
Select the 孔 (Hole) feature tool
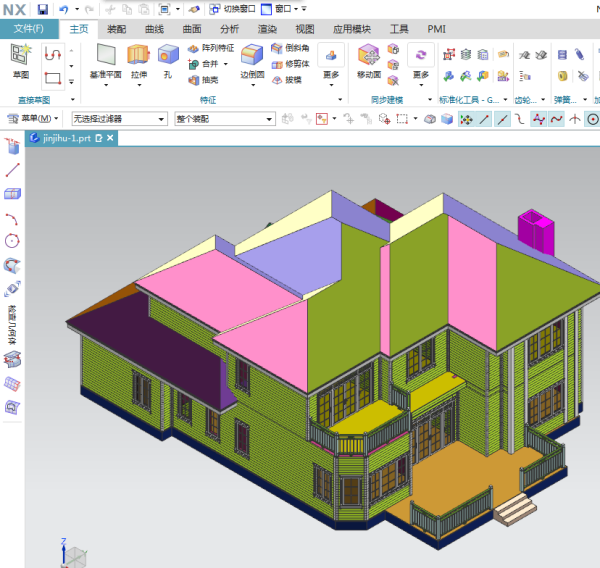point(167,57)
